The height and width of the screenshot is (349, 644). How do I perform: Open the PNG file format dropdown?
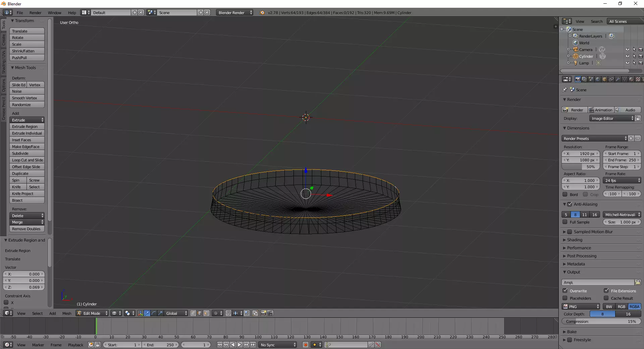[x=581, y=307]
